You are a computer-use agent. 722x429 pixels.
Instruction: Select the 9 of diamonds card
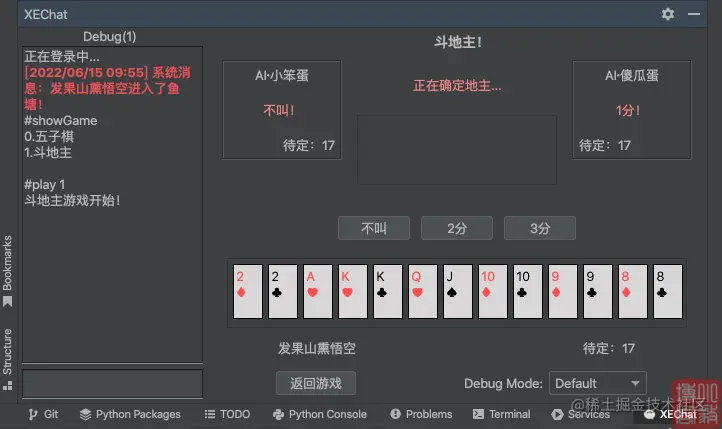563,291
